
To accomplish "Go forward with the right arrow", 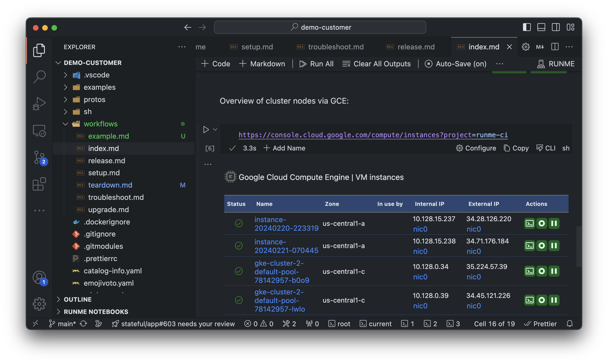I will coord(202,27).
